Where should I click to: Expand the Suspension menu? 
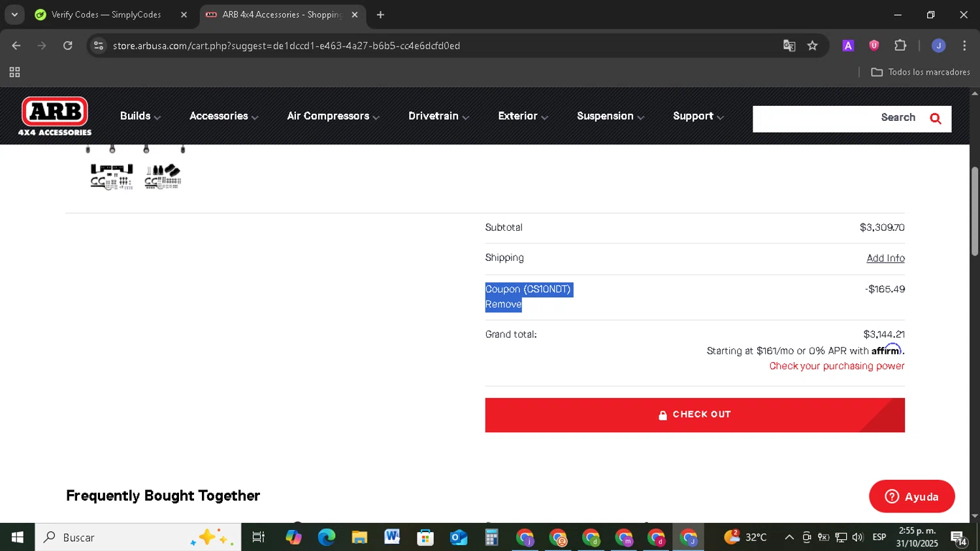tap(610, 116)
